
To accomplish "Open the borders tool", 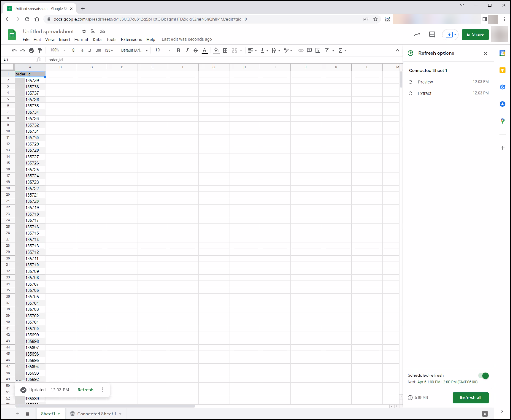I will [225, 50].
